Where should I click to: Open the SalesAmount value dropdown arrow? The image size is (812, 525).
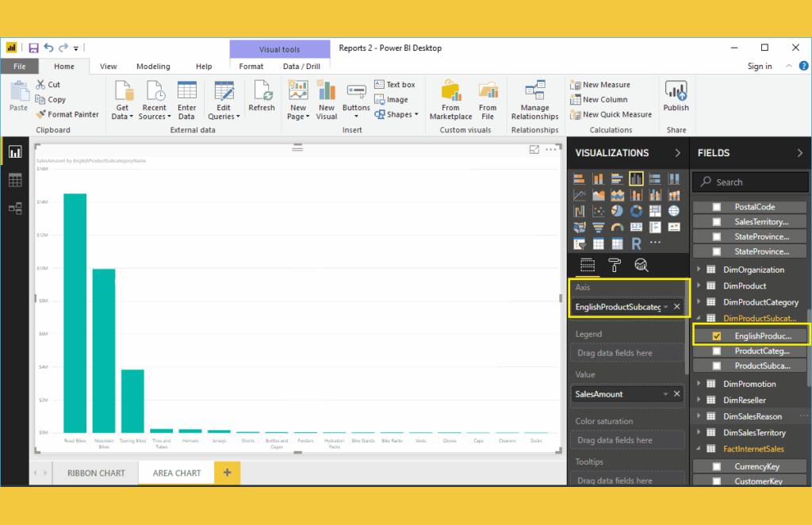point(665,394)
